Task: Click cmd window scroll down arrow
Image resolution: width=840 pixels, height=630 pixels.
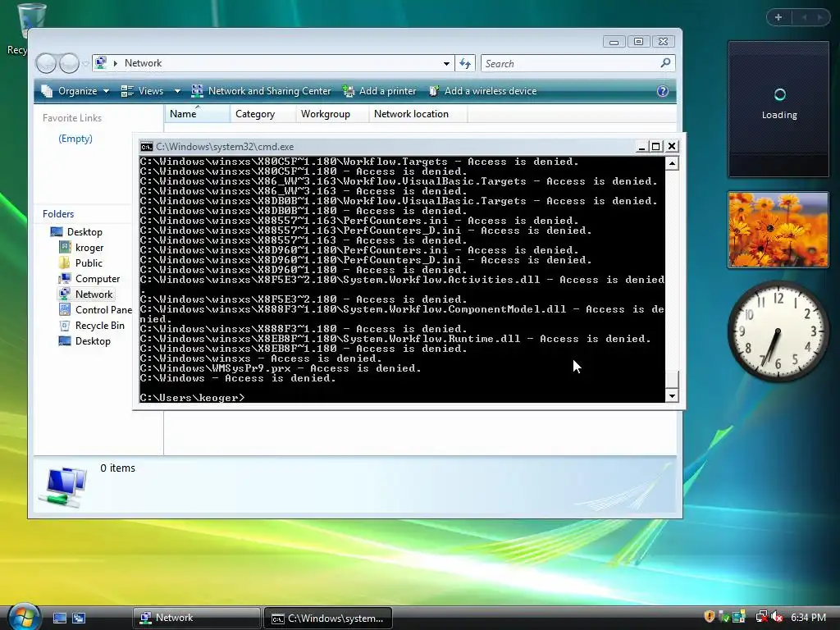Action: coord(672,396)
